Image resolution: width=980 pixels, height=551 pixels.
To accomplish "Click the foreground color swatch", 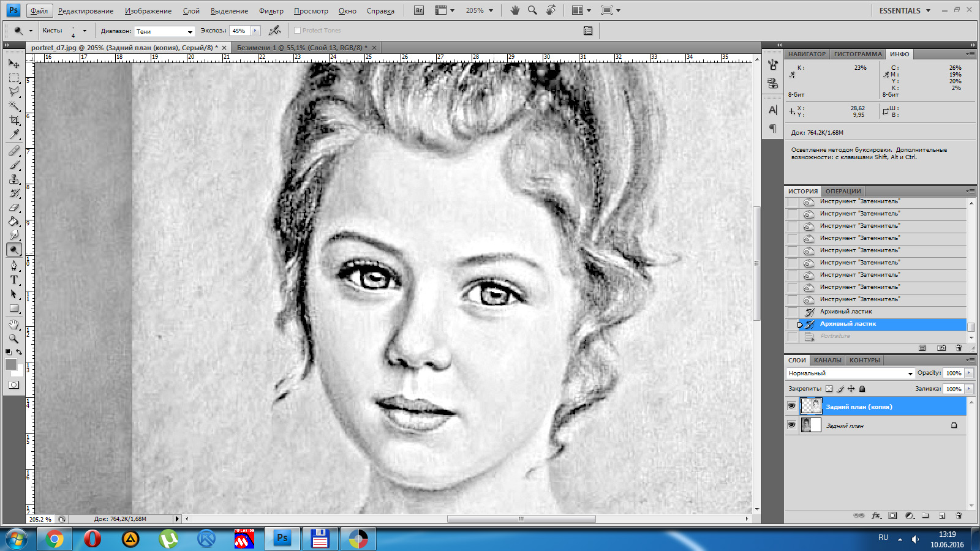I will tap(11, 364).
